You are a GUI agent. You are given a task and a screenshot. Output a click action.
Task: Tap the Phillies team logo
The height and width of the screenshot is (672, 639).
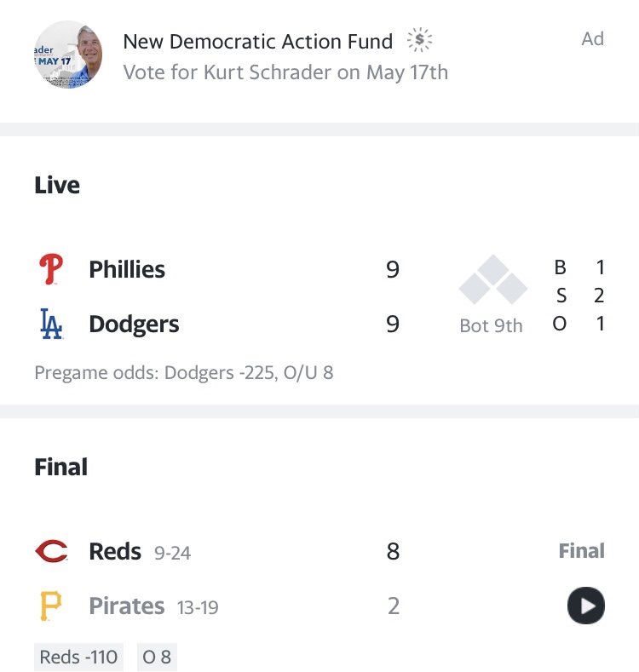pos(51,270)
